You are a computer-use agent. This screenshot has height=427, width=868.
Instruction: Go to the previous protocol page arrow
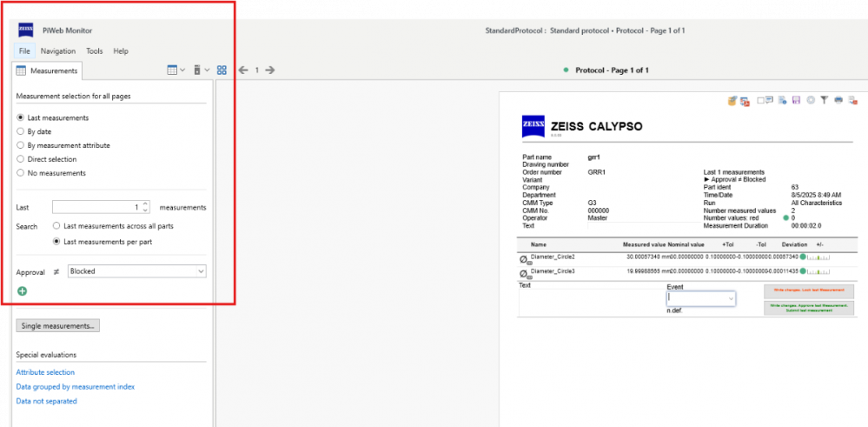click(243, 70)
